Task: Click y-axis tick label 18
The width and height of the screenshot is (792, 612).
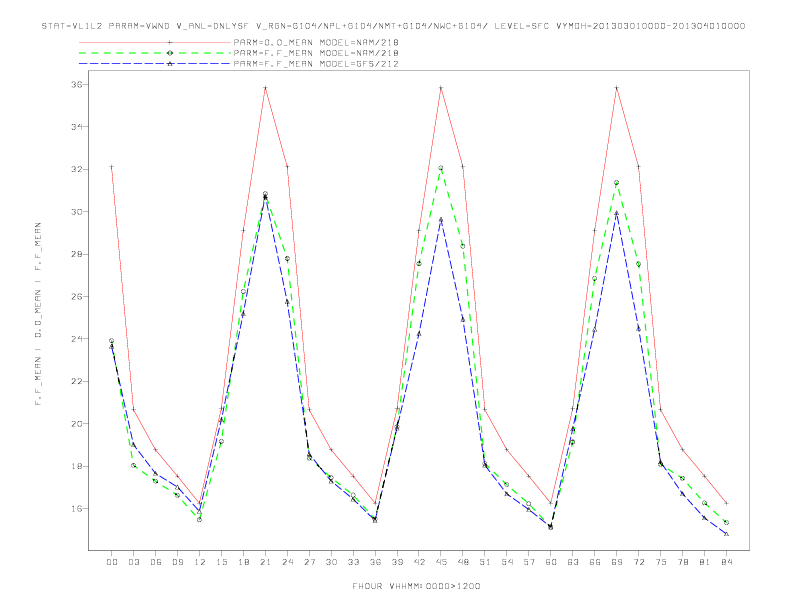Action: pyautogui.click(x=77, y=466)
